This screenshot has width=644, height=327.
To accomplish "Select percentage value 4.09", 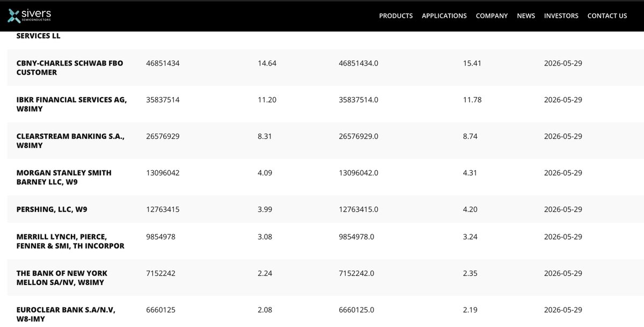I will pyautogui.click(x=265, y=173).
